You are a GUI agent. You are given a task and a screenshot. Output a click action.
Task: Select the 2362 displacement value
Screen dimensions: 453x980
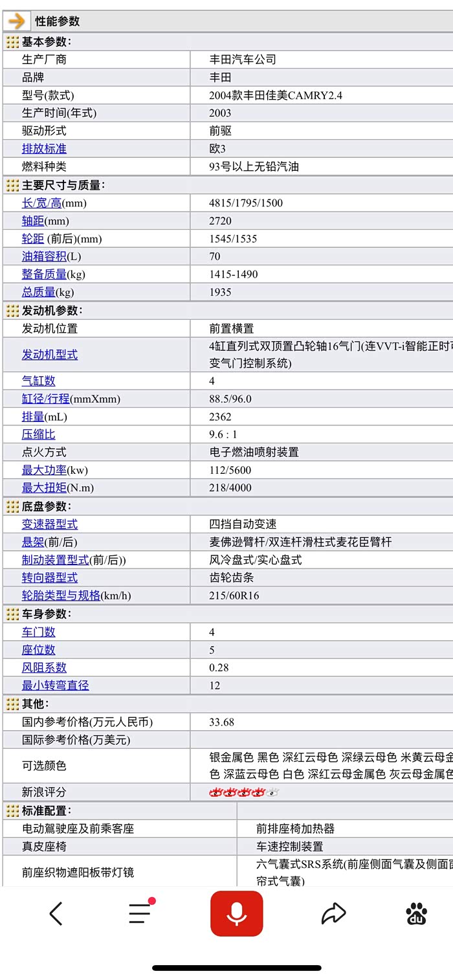click(x=220, y=417)
